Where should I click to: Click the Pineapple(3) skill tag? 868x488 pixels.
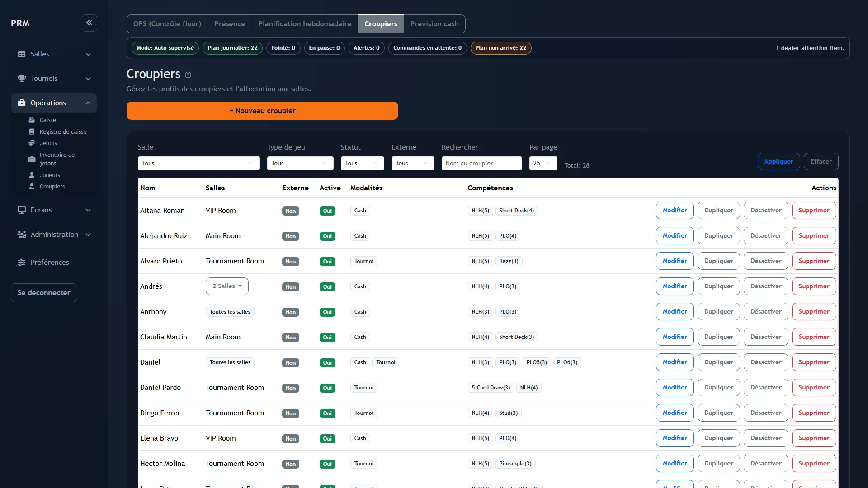point(515,464)
